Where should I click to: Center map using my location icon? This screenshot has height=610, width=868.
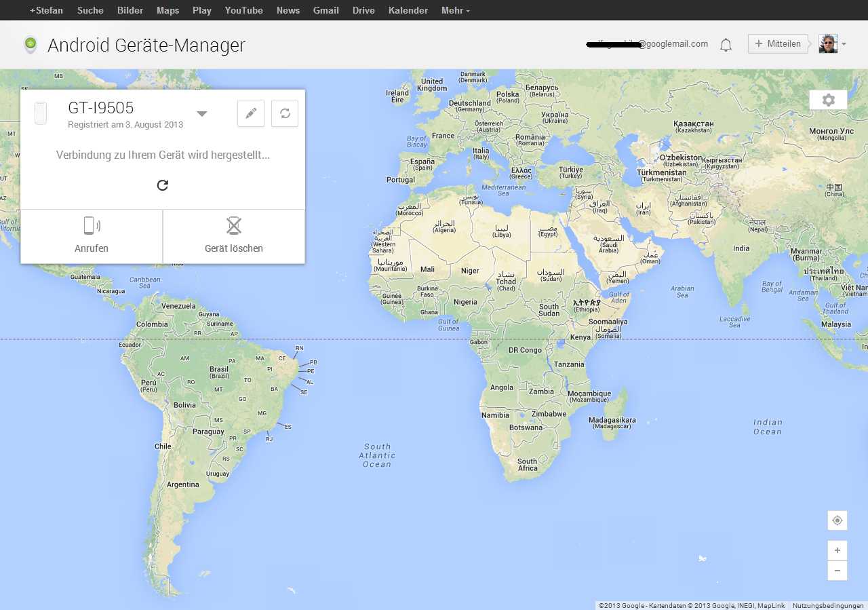point(837,520)
